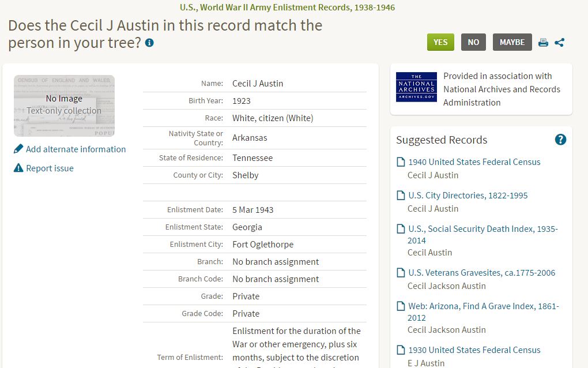The height and width of the screenshot is (368, 588).
Task: Click the National Archives logo
Action: (x=416, y=87)
